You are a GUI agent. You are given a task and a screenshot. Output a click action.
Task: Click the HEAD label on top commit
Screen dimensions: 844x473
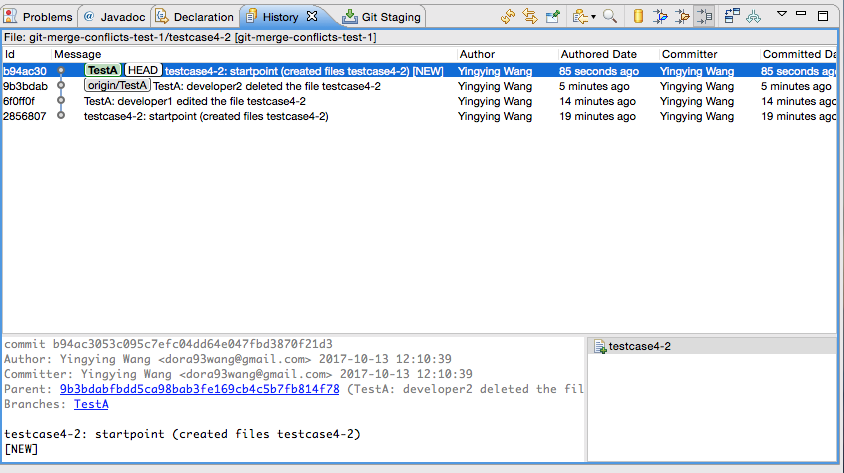(x=143, y=70)
